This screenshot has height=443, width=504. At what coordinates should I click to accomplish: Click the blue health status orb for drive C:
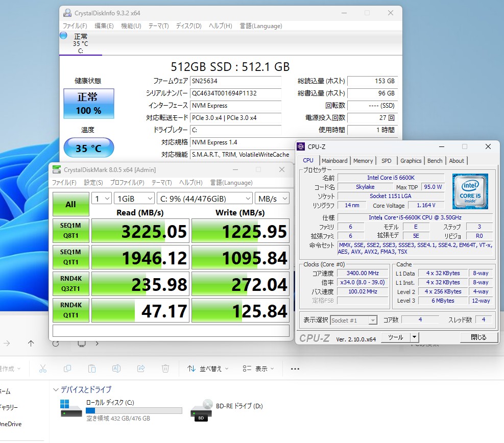[64, 35]
